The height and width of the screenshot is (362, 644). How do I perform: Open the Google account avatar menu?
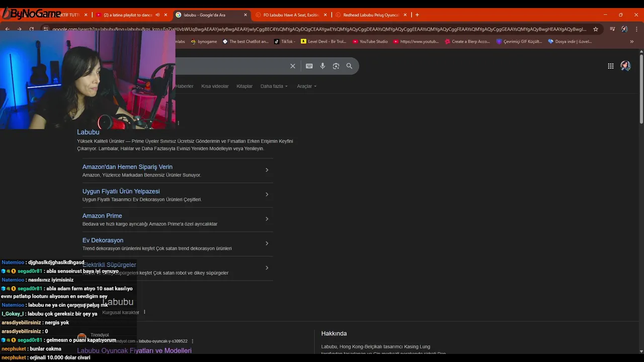pyautogui.click(x=625, y=66)
